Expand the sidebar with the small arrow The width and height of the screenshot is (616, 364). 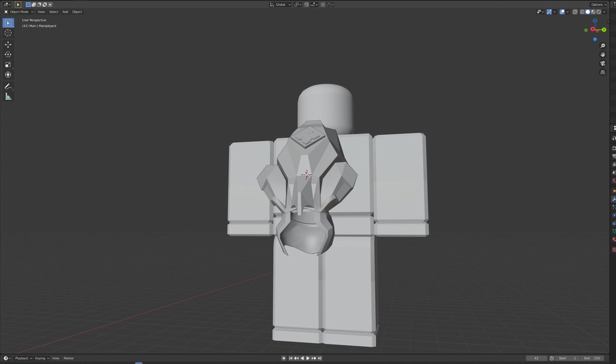pos(608,22)
